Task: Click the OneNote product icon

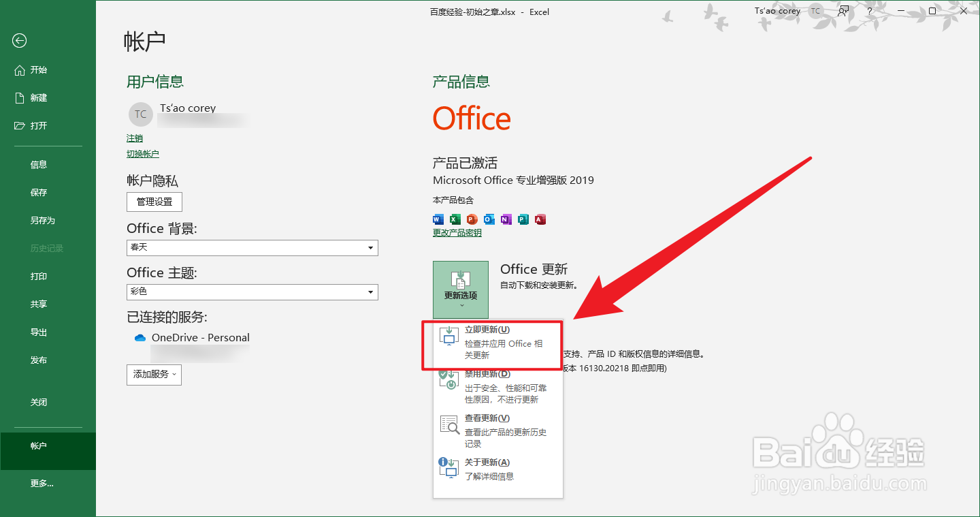Action: 506,219
